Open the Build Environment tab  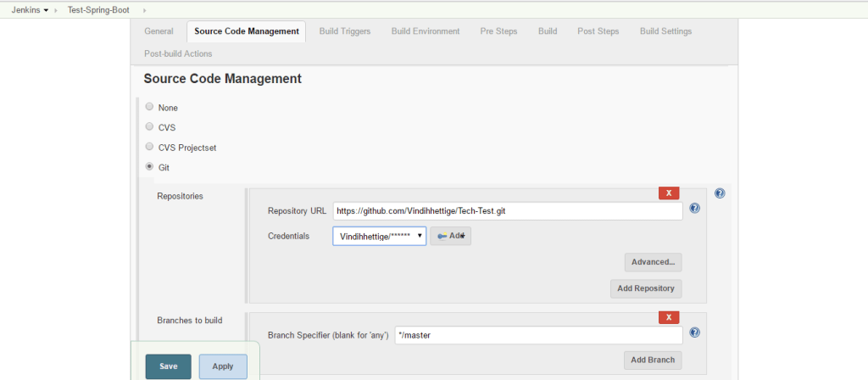(426, 31)
